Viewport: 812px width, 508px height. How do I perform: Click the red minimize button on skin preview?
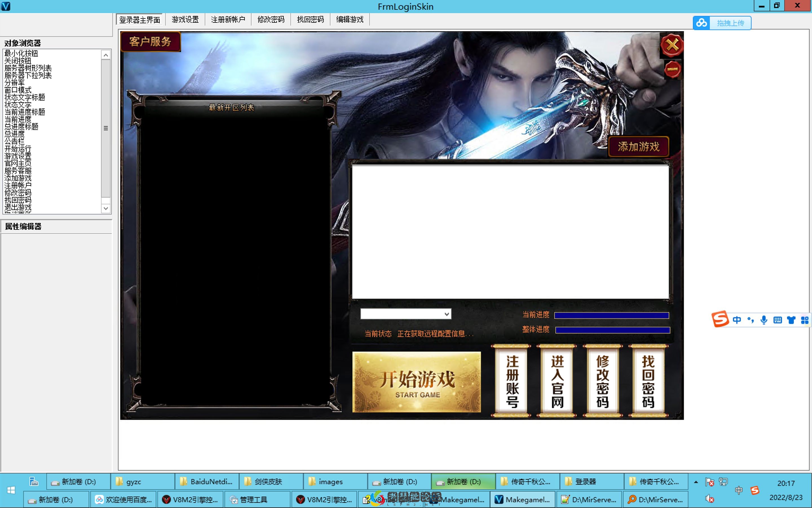coord(672,69)
